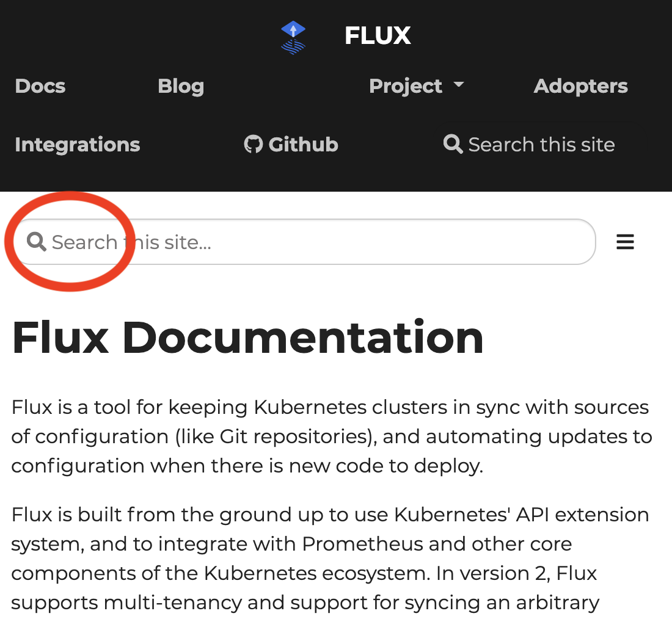
Task: Open the Project chevron arrow
Action: (x=459, y=86)
